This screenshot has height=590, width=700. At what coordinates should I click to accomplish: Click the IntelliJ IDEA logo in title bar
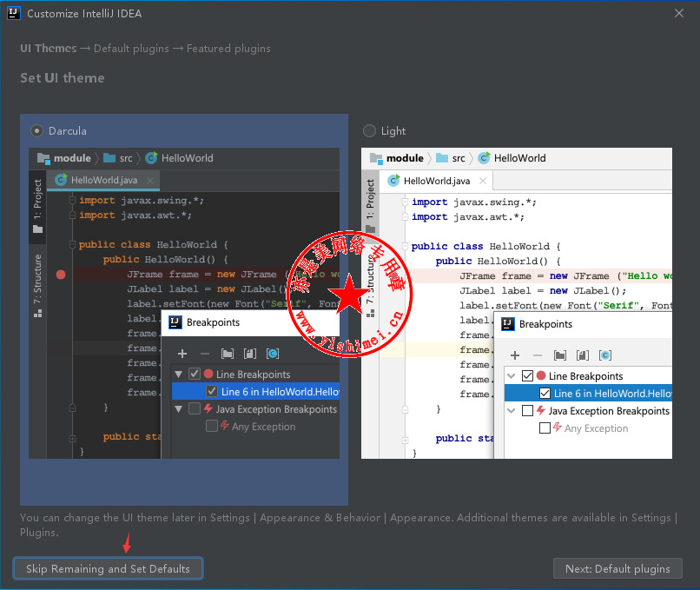click(x=14, y=13)
